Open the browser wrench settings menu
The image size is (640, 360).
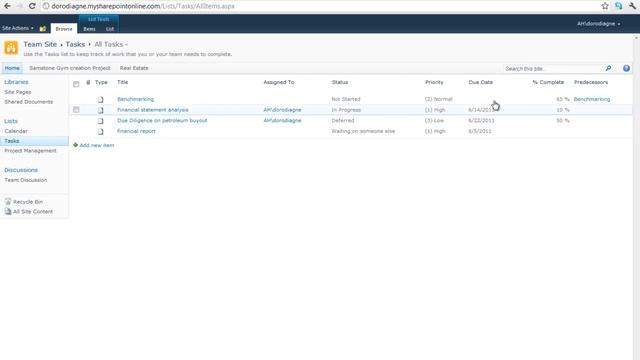pyautogui.click(x=632, y=6)
